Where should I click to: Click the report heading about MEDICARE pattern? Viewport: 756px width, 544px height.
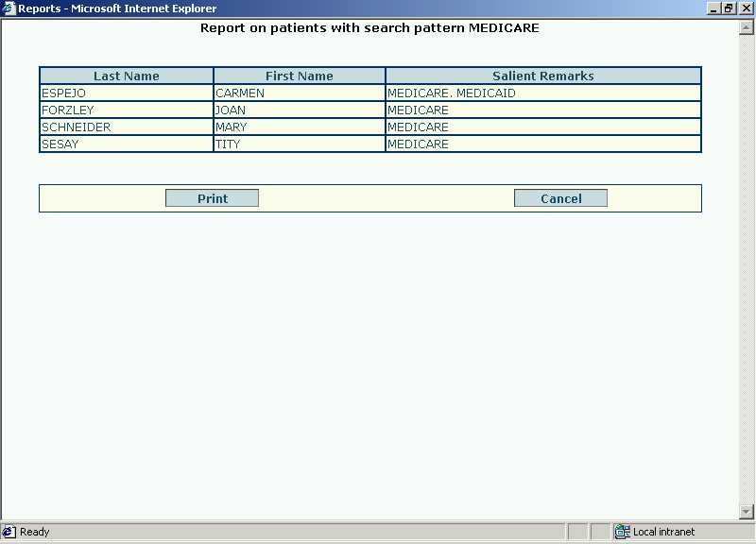pyautogui.click(x=369, y=28)
